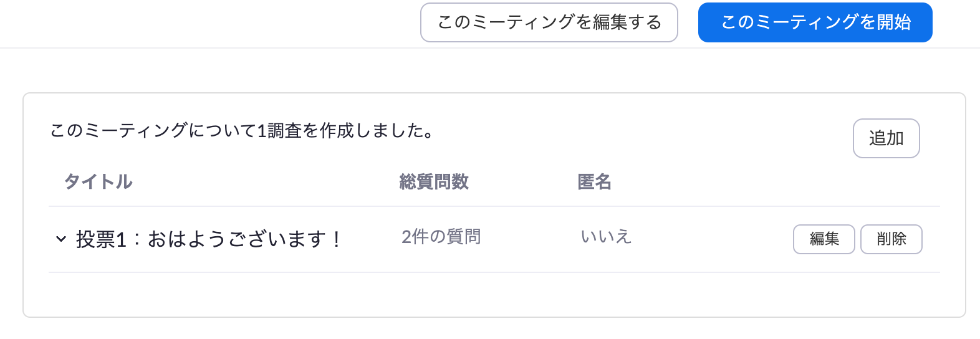Click the 匿名 column header
The width and height of the screenshot is (980, 339).
[595, 181]
